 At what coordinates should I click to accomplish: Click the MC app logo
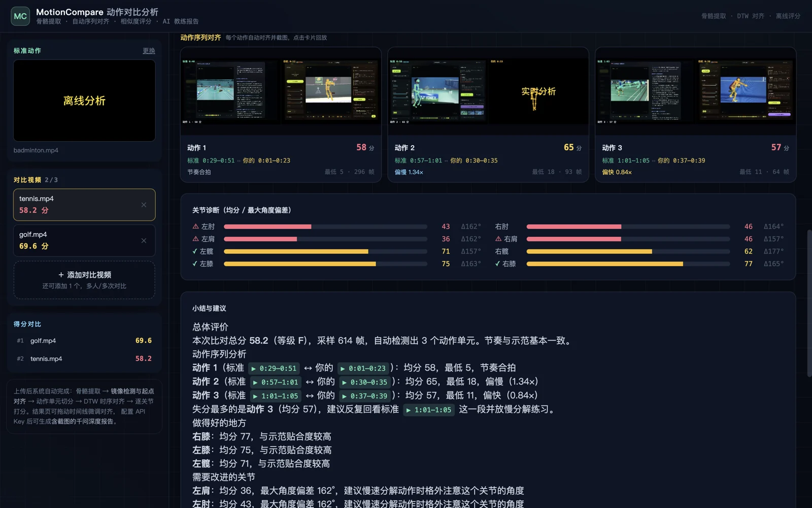coord(20,16)
